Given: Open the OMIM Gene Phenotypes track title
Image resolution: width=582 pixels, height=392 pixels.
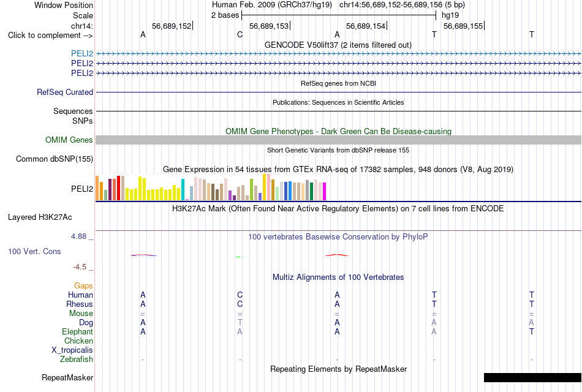Looking at the screenshot, I should click(x=338, y=132).
